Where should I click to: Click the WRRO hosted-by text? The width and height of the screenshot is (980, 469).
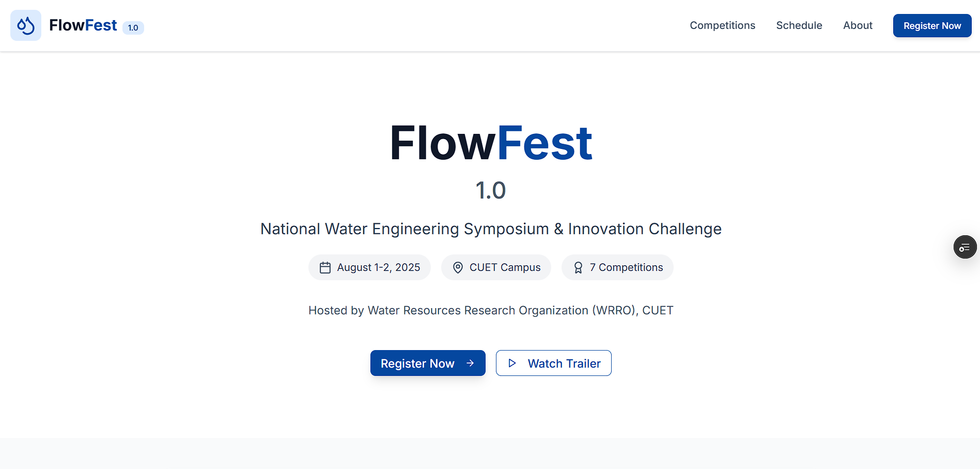[x=491, y=310]
